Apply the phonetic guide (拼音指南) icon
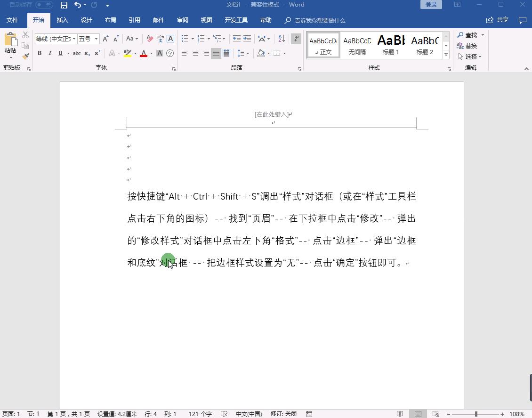 (160, 39)
